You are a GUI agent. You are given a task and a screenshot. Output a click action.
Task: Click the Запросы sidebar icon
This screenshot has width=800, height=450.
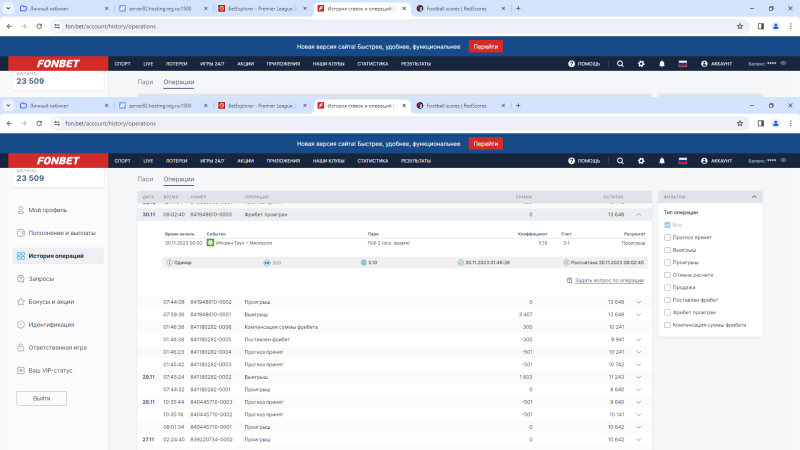click(21, 278)
